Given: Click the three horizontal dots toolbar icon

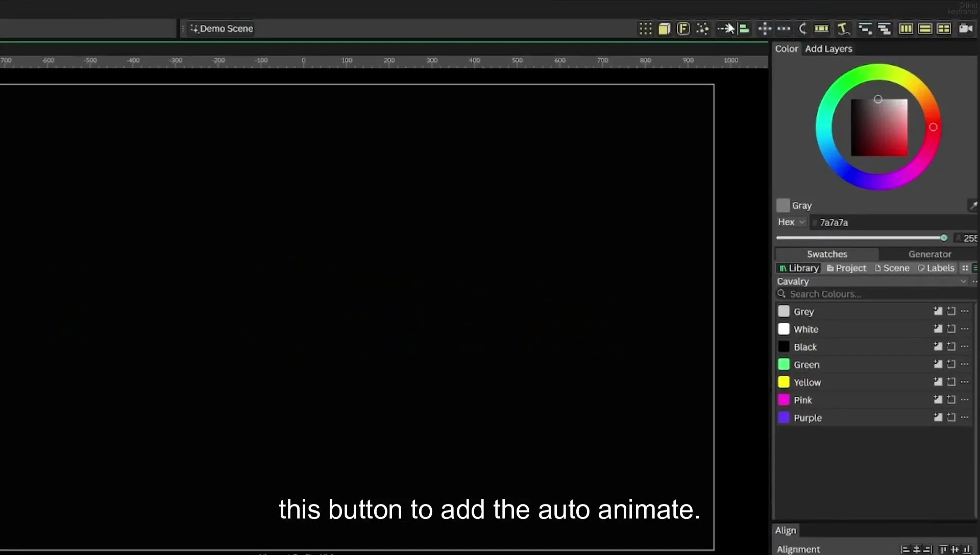Looking at the screenshot, I should 784,29.
